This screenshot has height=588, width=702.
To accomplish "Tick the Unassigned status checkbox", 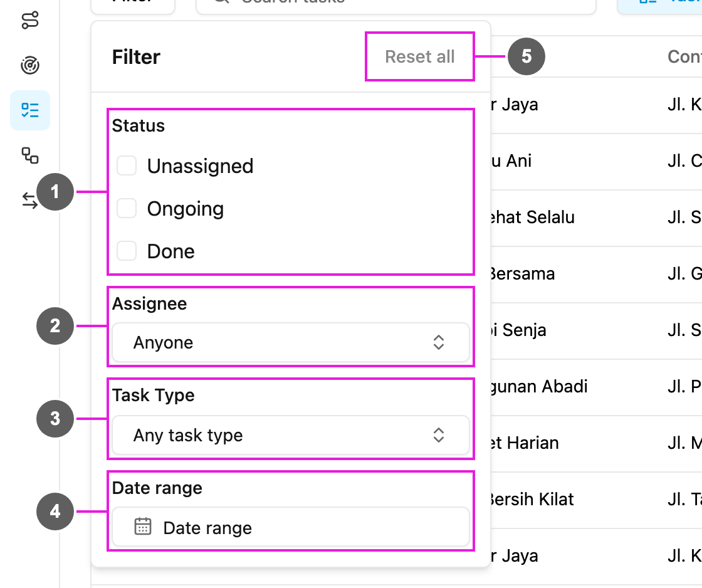I will 127,165.
